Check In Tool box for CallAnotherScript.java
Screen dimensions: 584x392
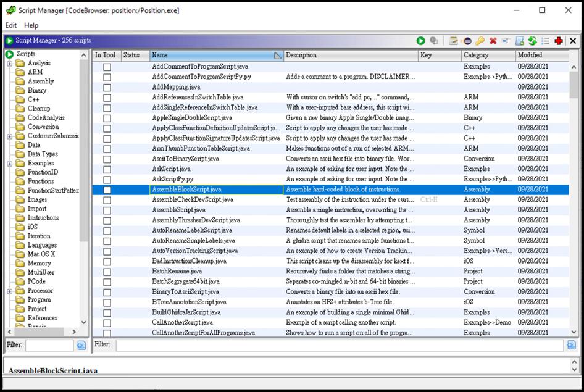point(107,323)
